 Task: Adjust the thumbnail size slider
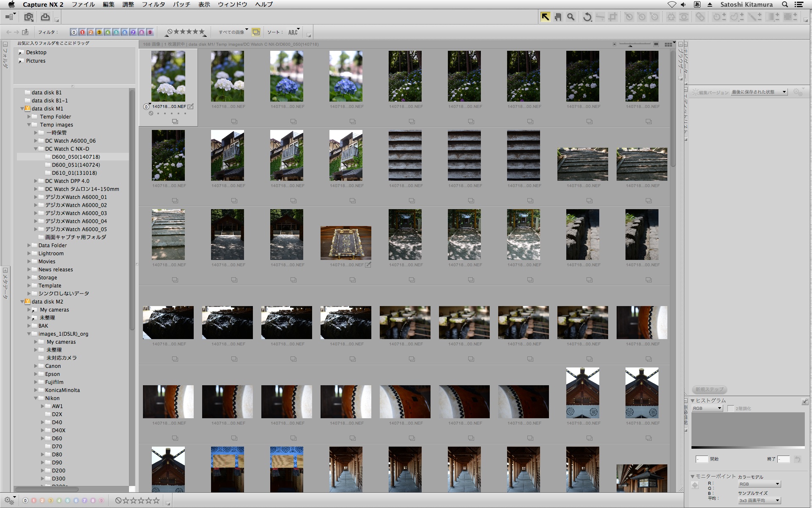point(631,44)
